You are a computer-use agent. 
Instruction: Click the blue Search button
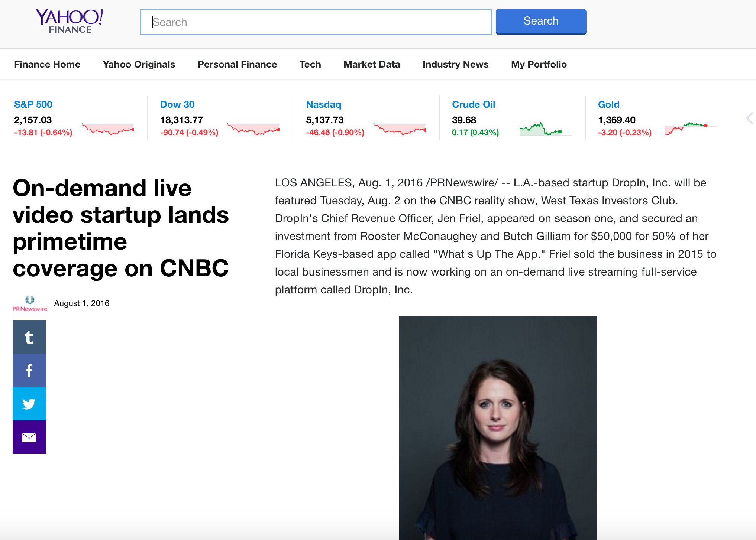[541, 22]
